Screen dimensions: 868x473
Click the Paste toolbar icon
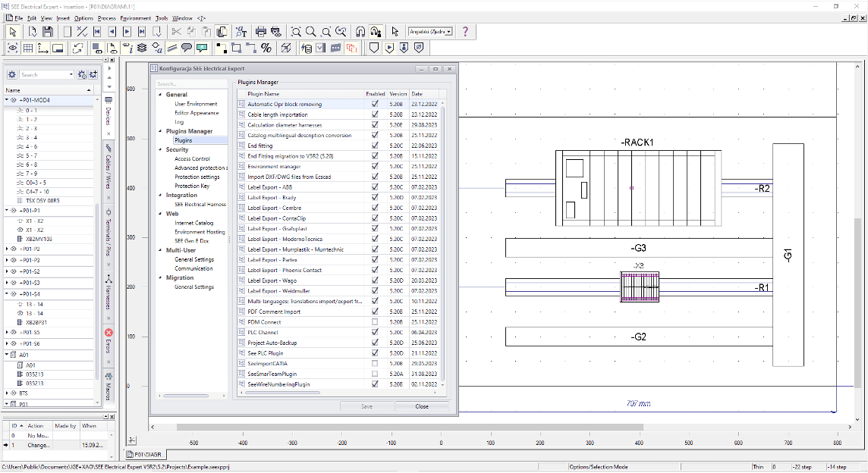pyautogui.click(x=205, y=32)
